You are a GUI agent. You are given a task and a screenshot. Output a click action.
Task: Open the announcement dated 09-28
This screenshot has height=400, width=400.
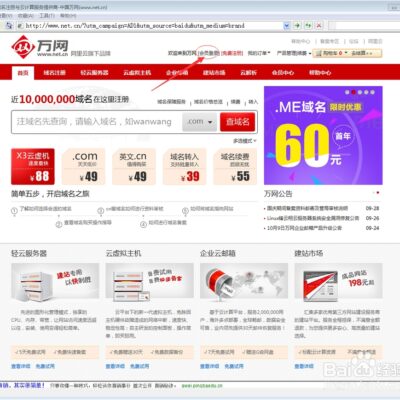[x=307, y=208]
